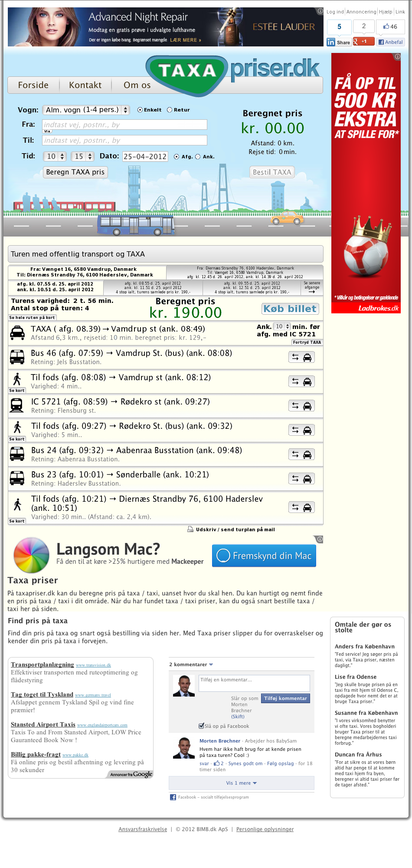
Task: Select the Retur radio button
Action: (x=170, y=110)
